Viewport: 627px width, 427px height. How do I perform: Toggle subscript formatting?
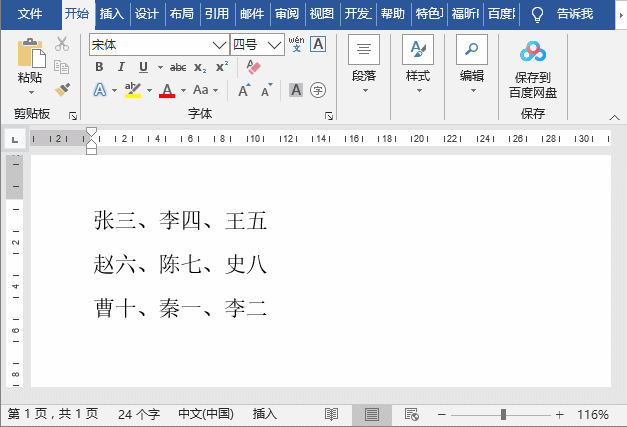coord(200,67)
